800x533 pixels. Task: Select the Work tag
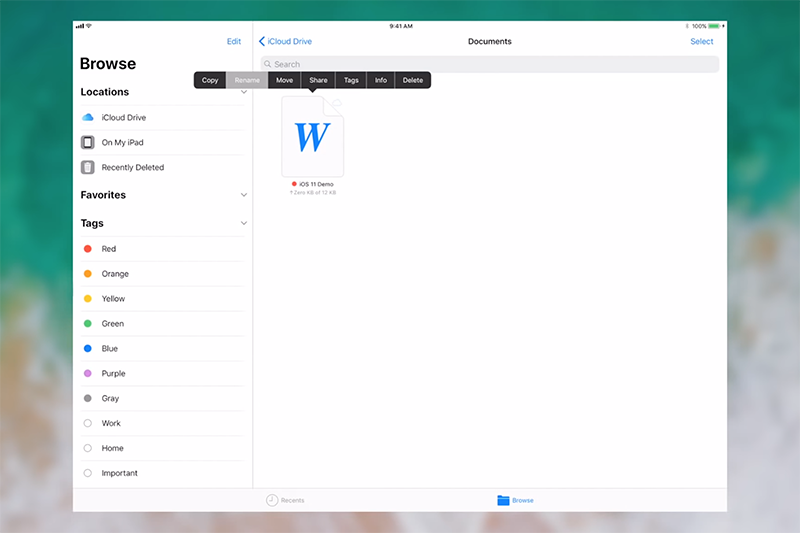pos(162,423)
